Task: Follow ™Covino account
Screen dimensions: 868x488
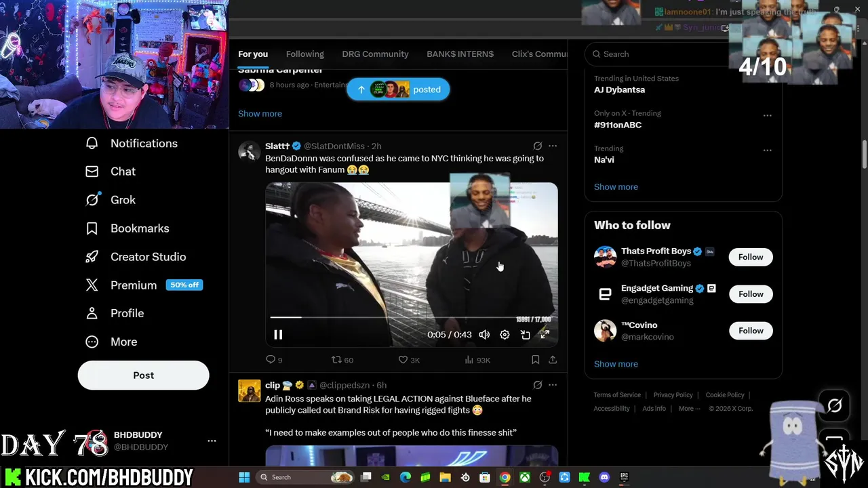Action: (x=751, y=331)
